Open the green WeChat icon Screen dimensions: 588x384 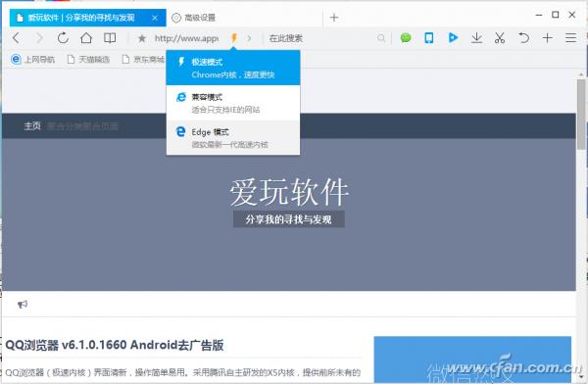pos(406,38)
